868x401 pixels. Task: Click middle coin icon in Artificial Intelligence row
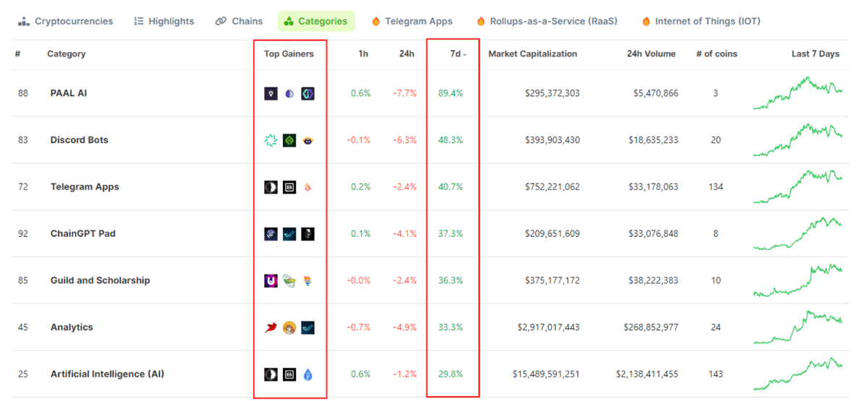(289, 374)
